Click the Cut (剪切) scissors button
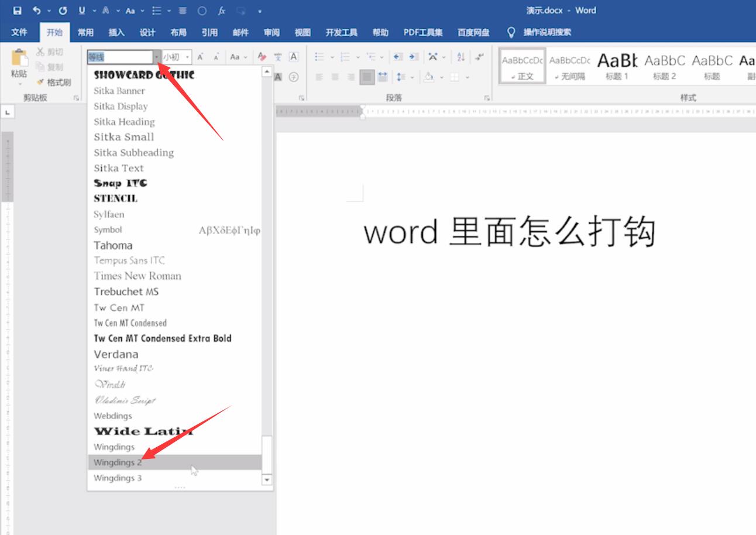Image resolution: width=756 pixels, height=535 pixels. tap(49, 52)
